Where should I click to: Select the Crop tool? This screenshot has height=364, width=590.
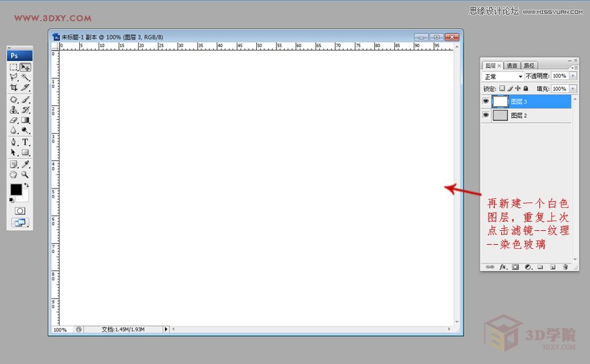click(x=14, y=87)
